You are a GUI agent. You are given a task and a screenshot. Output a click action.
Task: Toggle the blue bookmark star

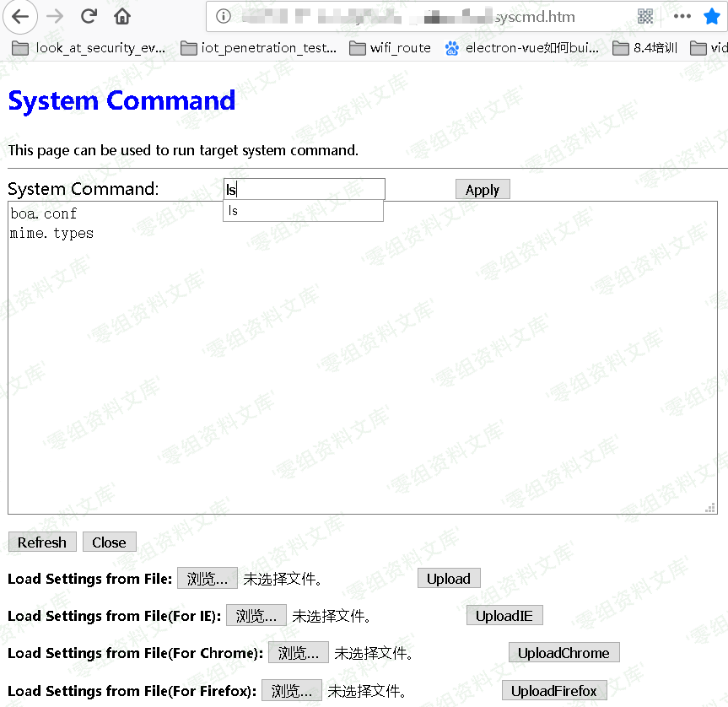[x=711, y=17]
